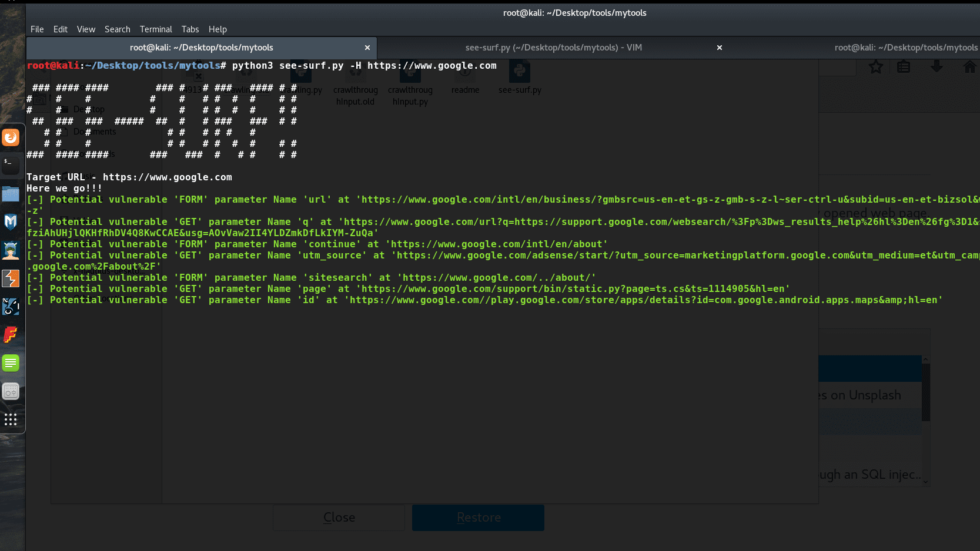Launch Faraday IDE from the dock
The width and height of the screenshot is (980, 551).
[x=11, y=335]
